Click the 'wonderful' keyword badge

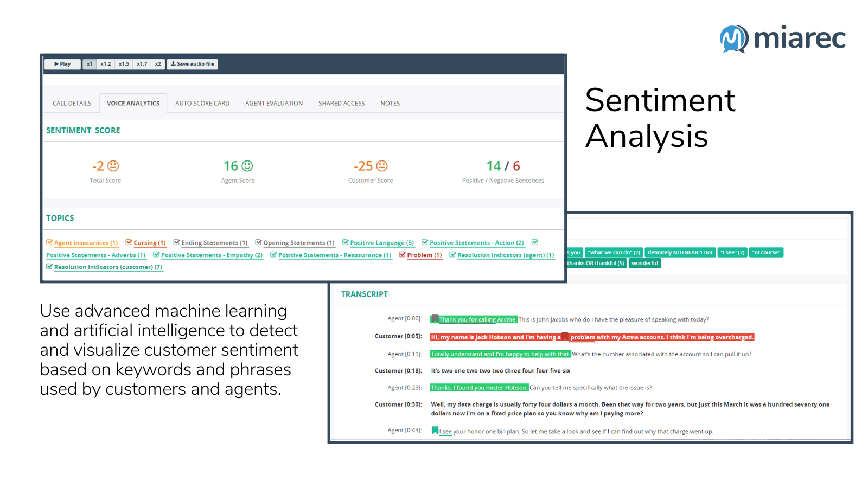[x=644, y=263]
